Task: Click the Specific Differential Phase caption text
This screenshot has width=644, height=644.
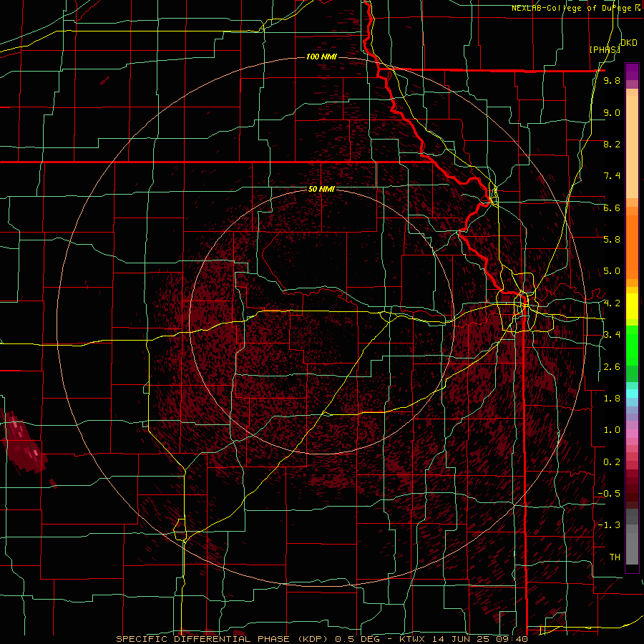Action: point(321,639)
